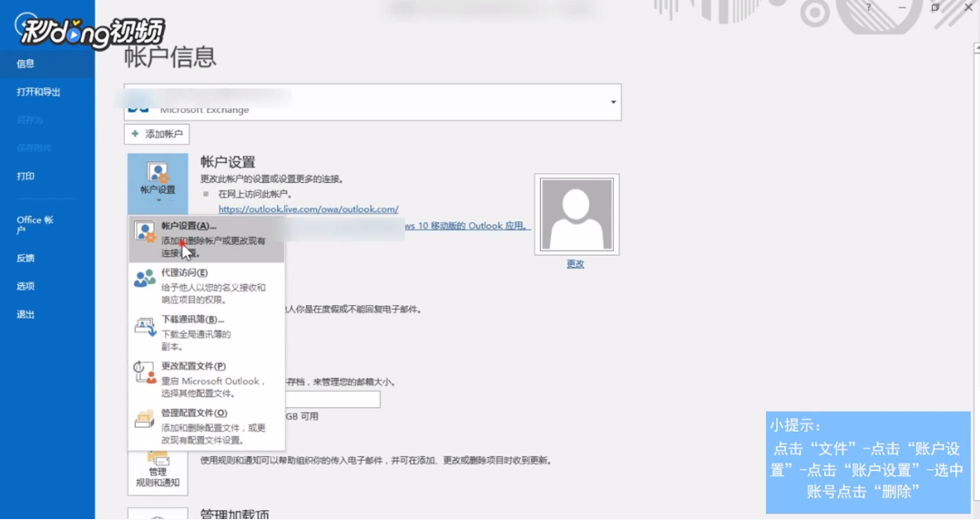Click the 帐户设置(A) menu item icon
This screenshot has height=520, width=980.
pos(146,232)
